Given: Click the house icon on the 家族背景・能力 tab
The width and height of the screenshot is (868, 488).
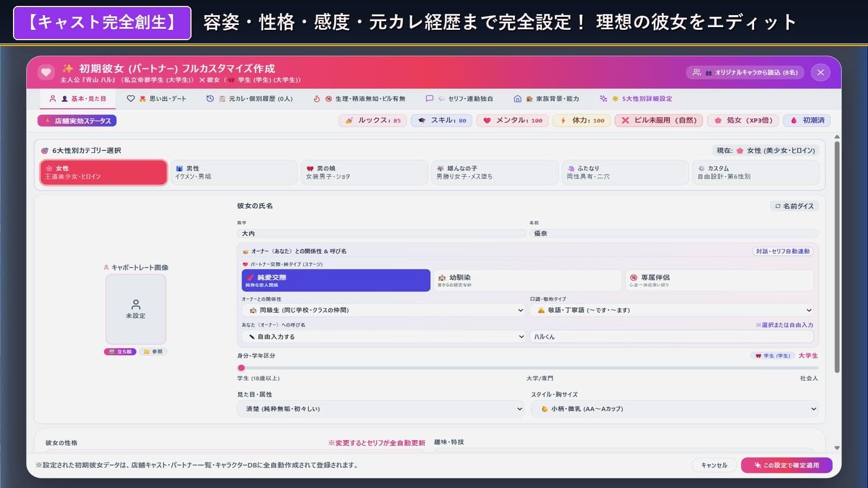Looking at the screenshot, I should 518,99.
